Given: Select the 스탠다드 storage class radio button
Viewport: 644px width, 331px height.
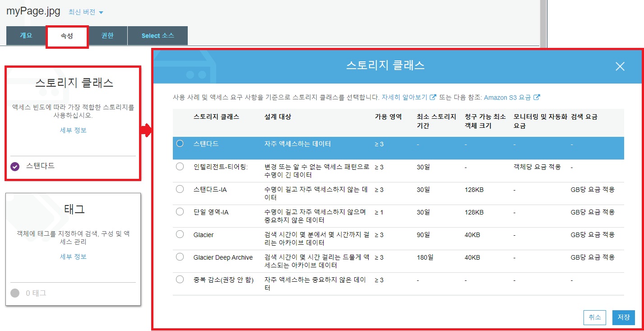Looking at the screenshot, I should [x=180, y=143].
